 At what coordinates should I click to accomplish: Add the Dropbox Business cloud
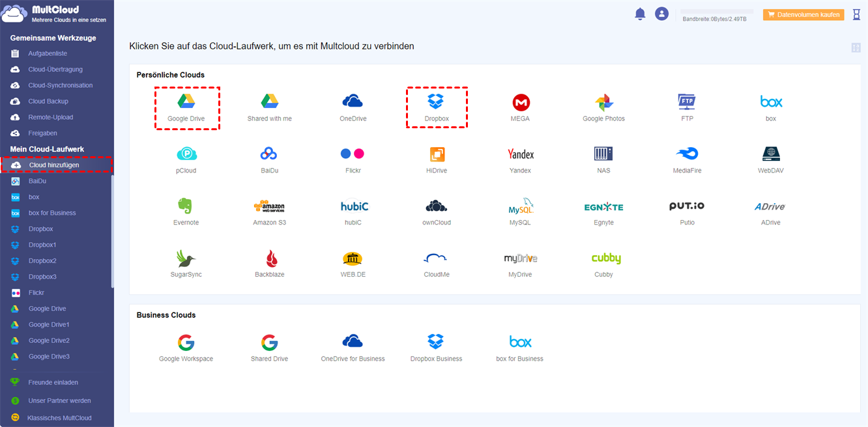coord(437,348)
